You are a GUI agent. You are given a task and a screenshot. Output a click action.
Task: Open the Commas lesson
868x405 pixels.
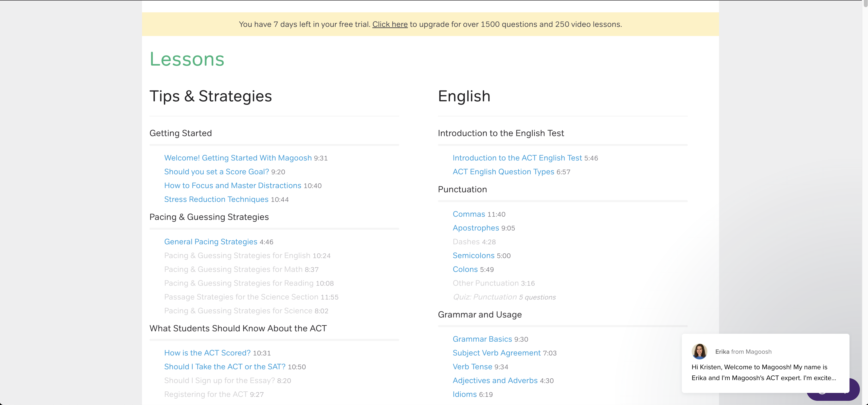click(x=469, y=214)
